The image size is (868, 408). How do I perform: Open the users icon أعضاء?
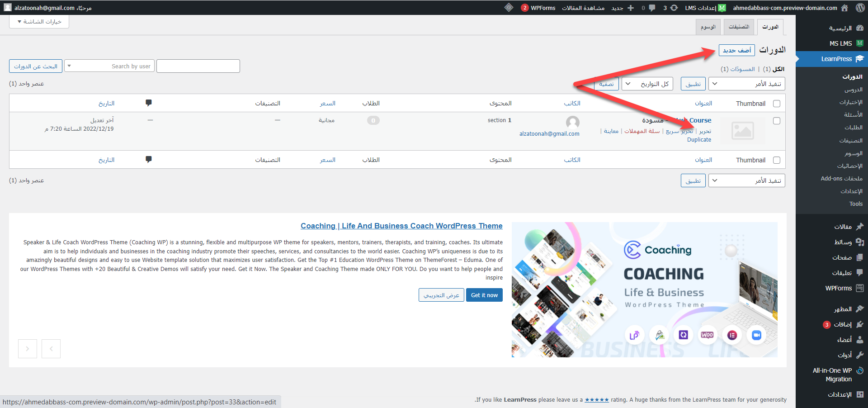tap(860, 340)
